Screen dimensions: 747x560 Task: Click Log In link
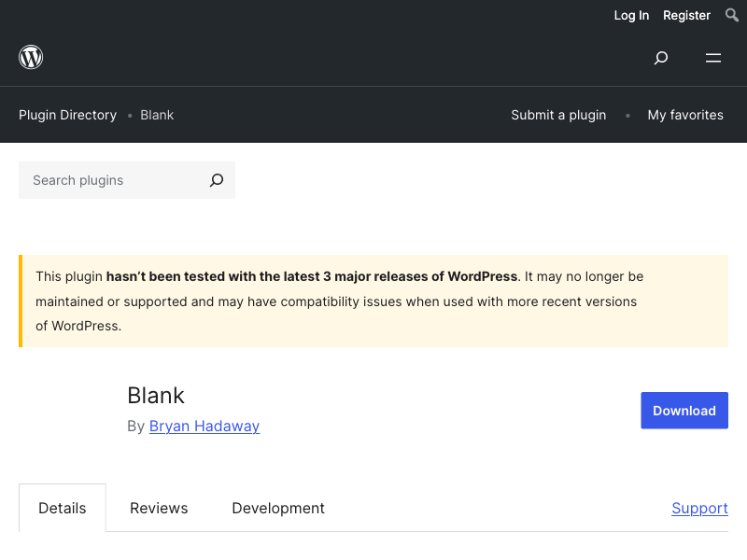[631, 15]
